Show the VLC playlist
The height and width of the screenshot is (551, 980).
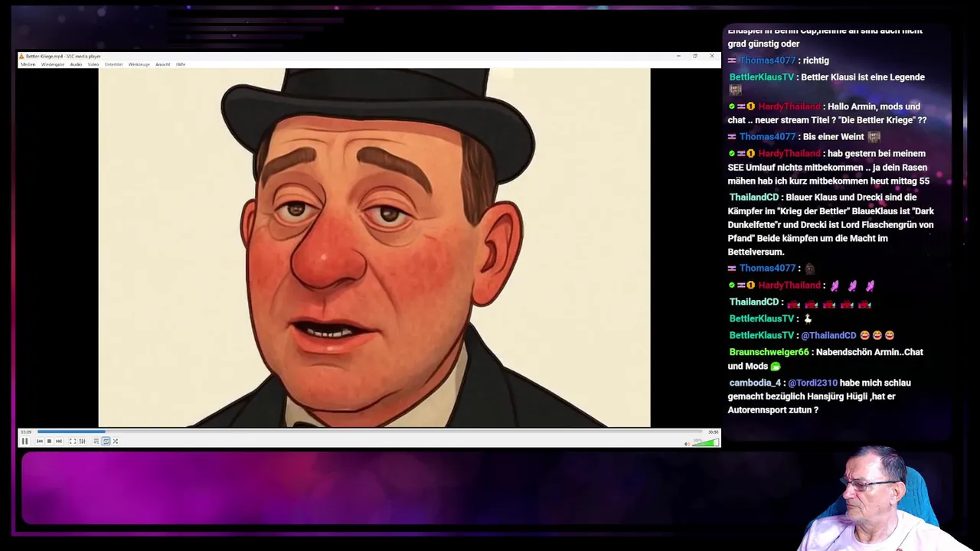[96, 441]
